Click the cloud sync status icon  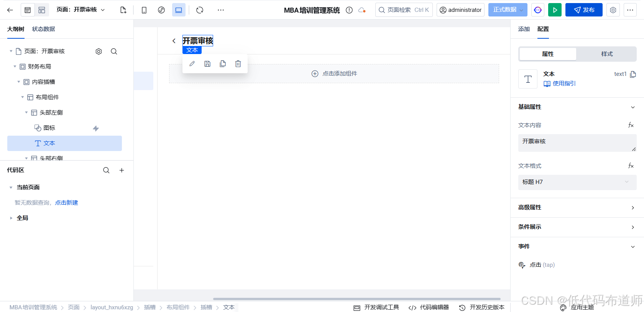pyautogui.click(x=362, y=10)
